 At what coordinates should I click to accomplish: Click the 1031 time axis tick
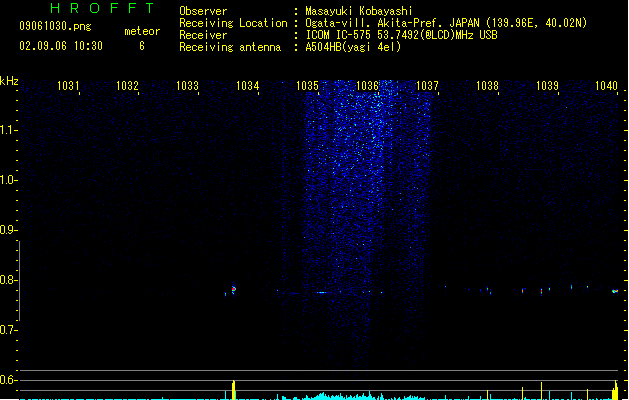[x=68, y=86]
